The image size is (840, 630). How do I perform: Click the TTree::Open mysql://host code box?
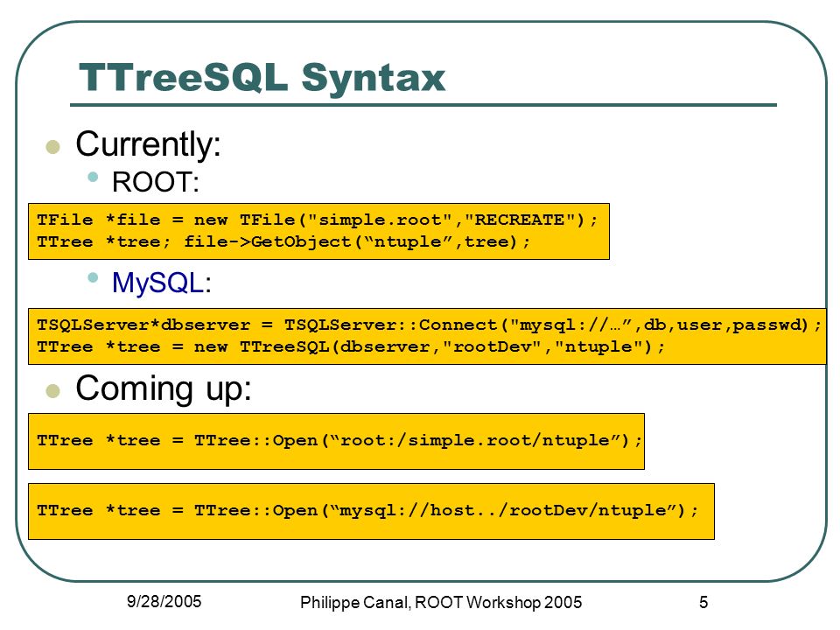tap(371, 511)
